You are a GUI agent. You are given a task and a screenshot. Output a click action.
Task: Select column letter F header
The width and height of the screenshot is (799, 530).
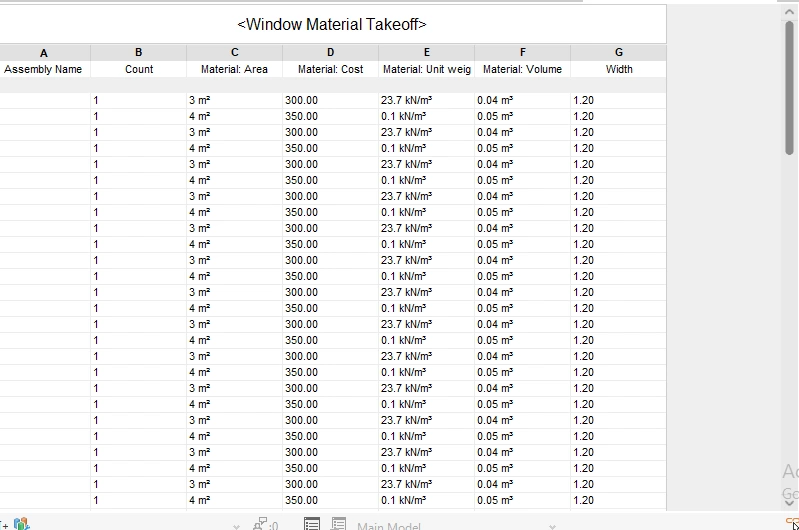[522, 52]
